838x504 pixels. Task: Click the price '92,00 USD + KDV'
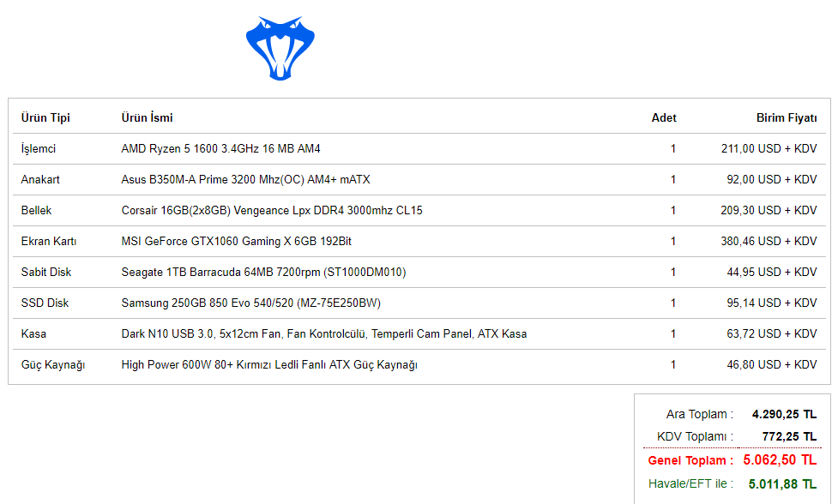tap(772, 179)
